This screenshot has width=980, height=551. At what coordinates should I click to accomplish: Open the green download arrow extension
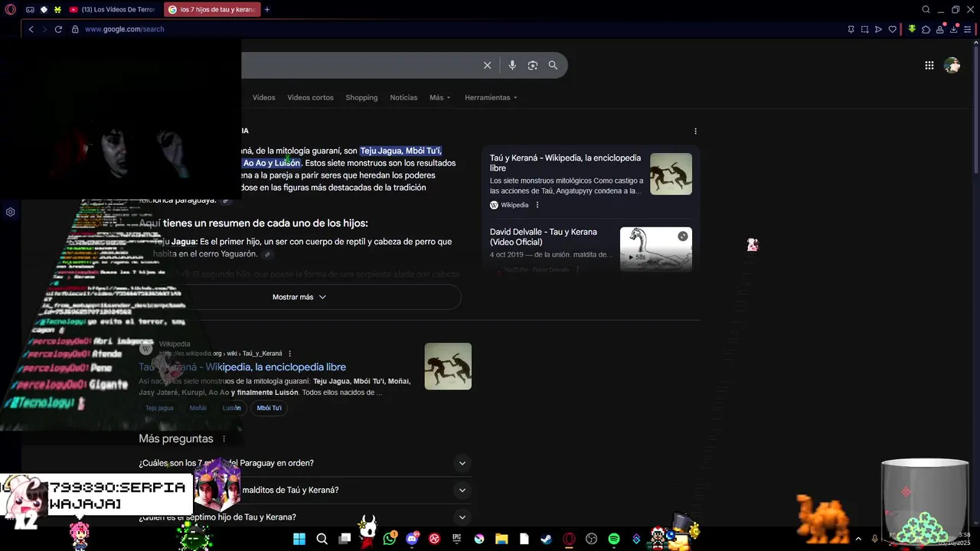(912, 29)
